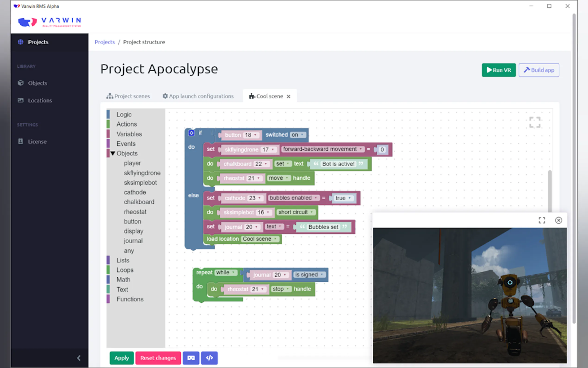Edit the 'Bot is active!' text field

pos(338,164)
